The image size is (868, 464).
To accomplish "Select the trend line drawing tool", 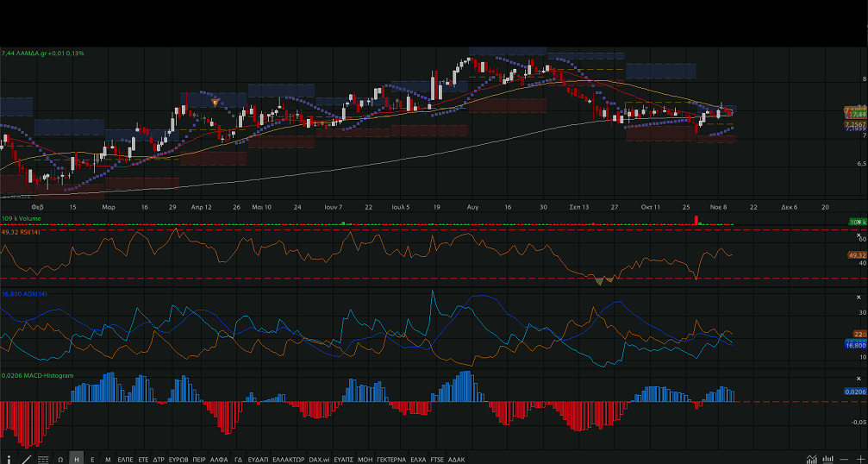I will tap(27, 459).
